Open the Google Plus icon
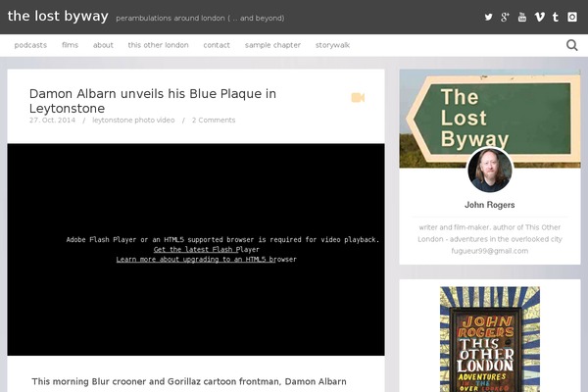The width and height of the screenshot is (588, 392). point(505,17)
